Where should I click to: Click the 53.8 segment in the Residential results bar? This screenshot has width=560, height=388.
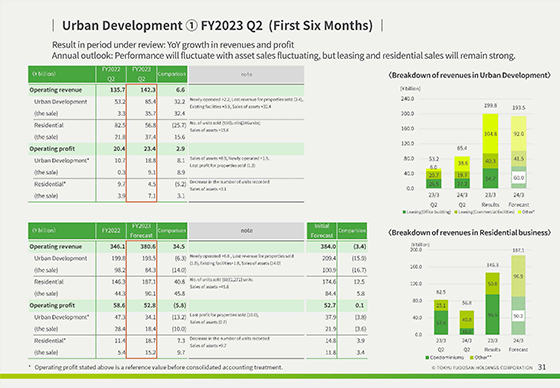pyautogui.click(x=492, y=284)
